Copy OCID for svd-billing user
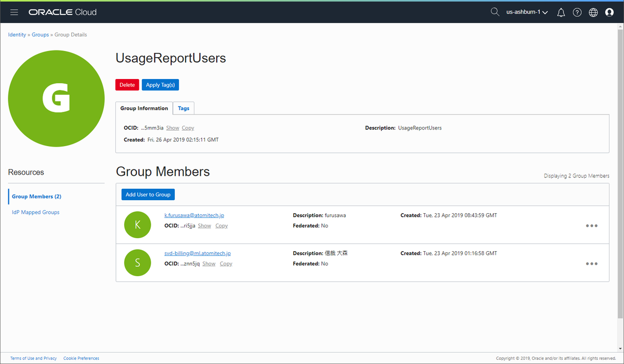The width and height of the screenshot is (624, 364). tap(226, 264)
